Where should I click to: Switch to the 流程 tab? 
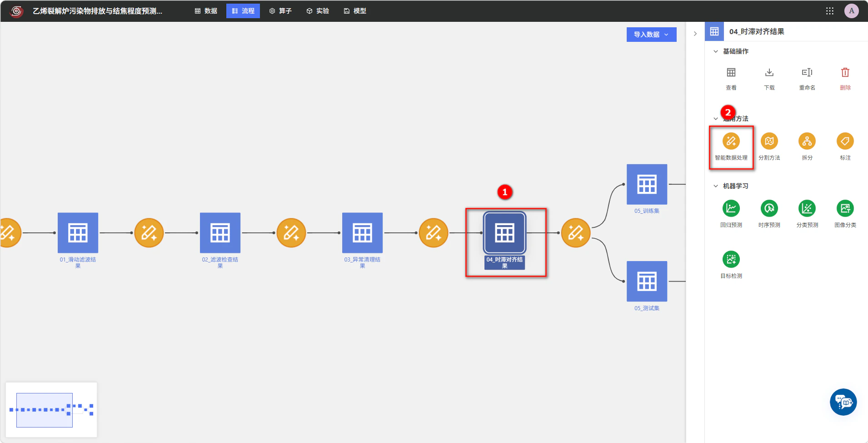243,11
